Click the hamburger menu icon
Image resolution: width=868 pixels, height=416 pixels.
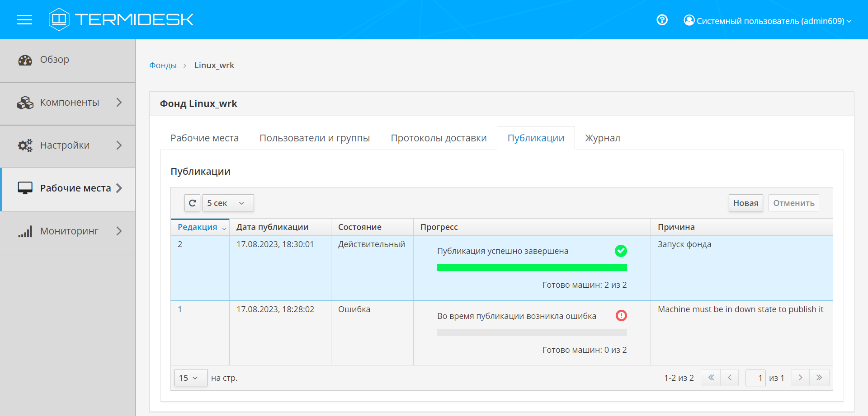click(x=24, y=19)
